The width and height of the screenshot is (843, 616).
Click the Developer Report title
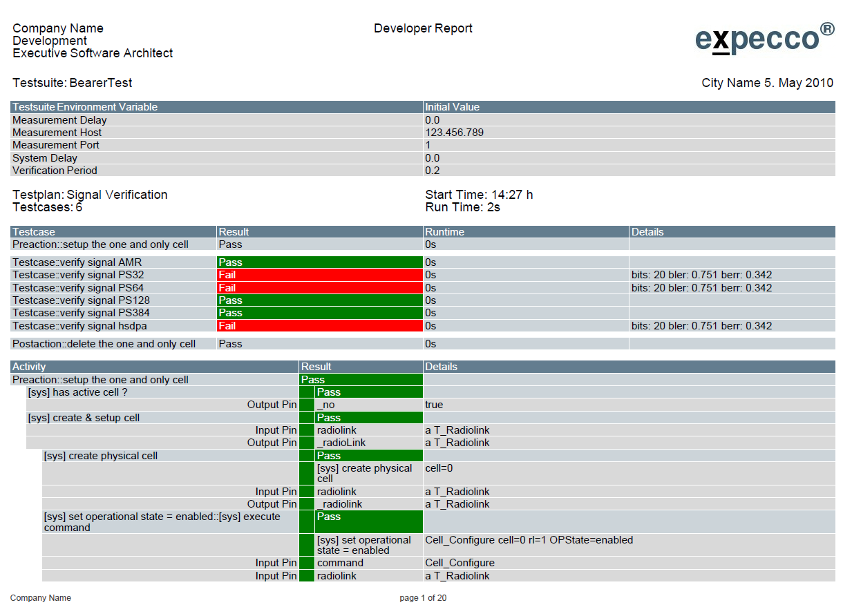click(423, 28)
